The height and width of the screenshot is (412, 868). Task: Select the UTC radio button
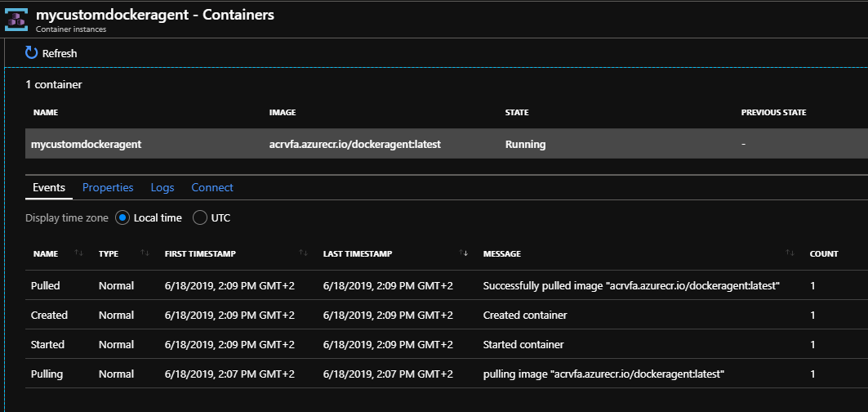click(x=200, y=218)
